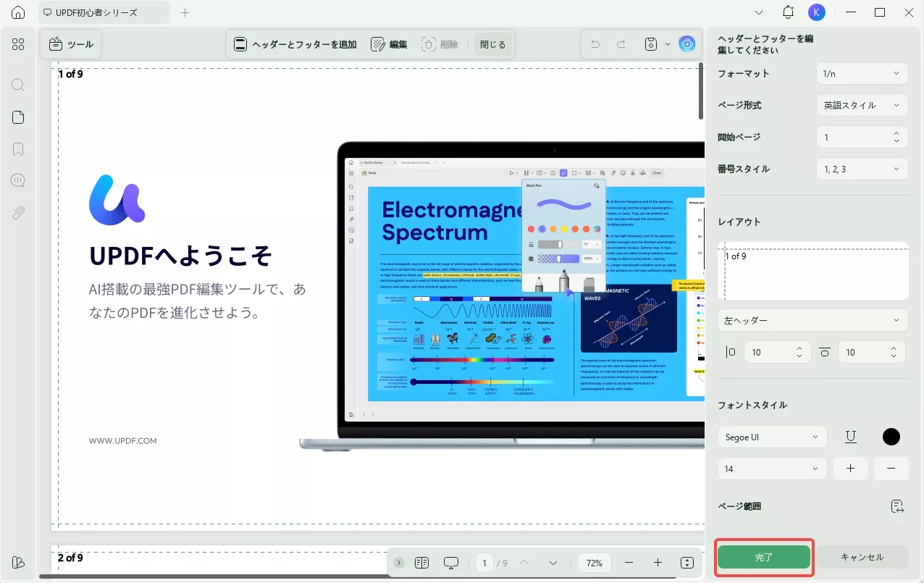This screenshot has height=583, width=924.
Task: Zoom in with the plus icon
Action: (x=658, y=563)
